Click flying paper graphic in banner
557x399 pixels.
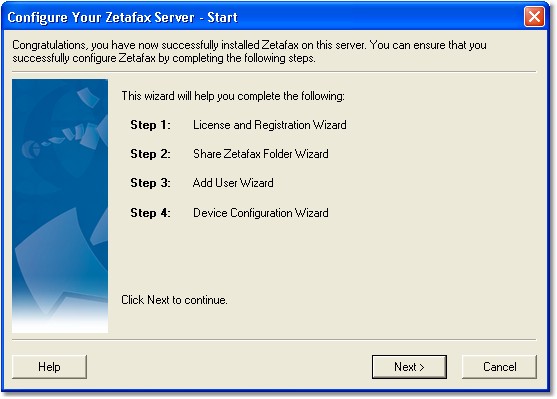(x=88, y=97)
